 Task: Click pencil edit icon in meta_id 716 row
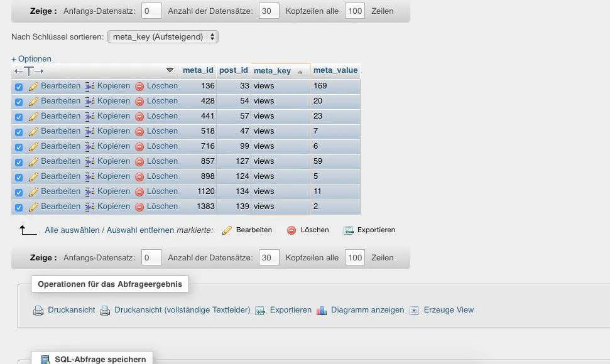coord(33,146)
